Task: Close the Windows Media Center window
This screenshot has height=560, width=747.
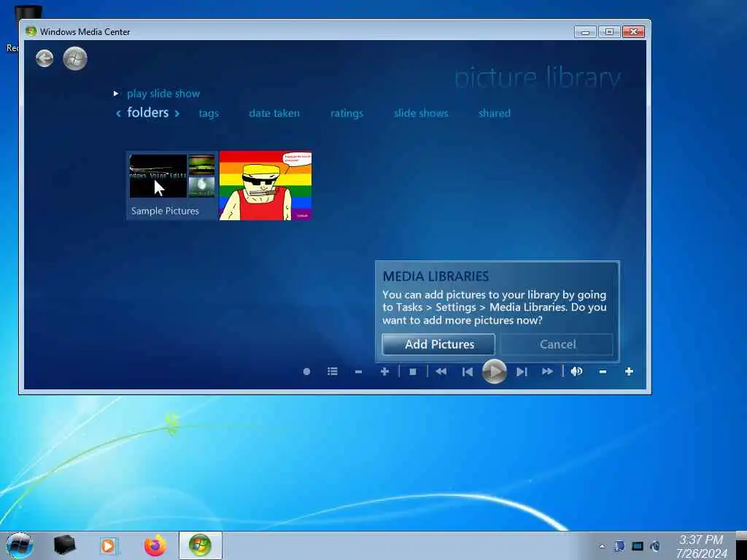Action: (x=633, y=32)
